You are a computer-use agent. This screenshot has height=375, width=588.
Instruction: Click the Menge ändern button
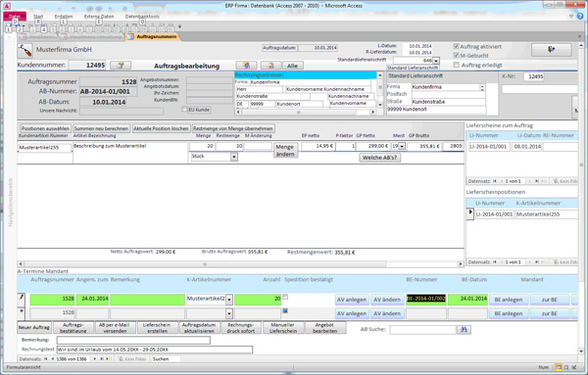click(x=285, y=150)
